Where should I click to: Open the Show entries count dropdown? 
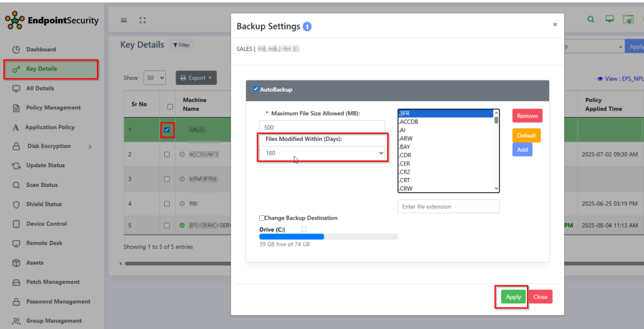(x=155, y=78)
